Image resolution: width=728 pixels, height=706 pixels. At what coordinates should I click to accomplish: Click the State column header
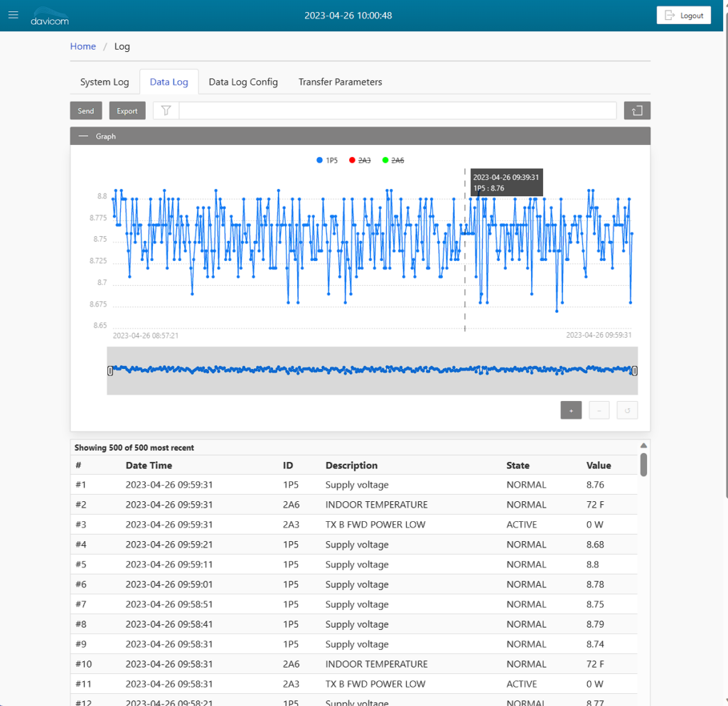[518, 466]
